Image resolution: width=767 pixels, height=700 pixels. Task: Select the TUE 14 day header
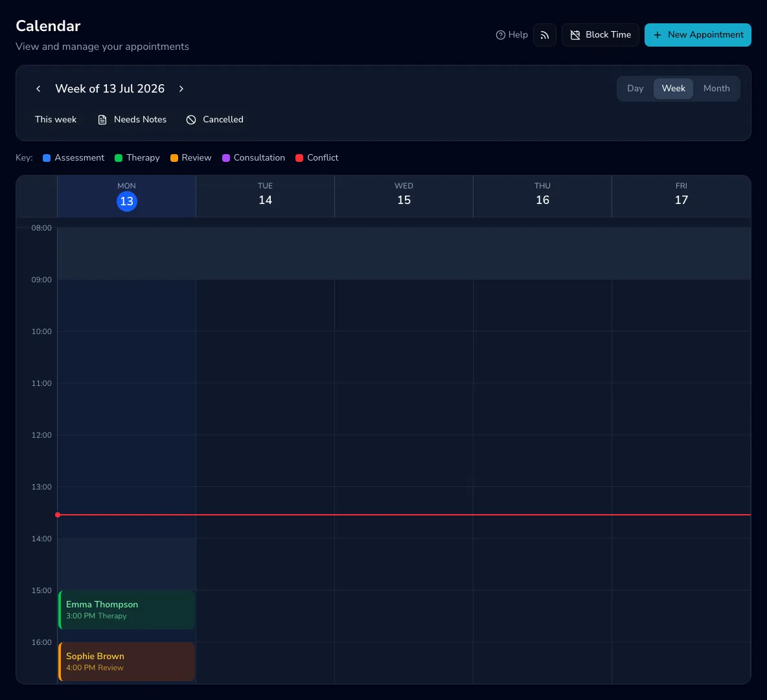[265, 196]
